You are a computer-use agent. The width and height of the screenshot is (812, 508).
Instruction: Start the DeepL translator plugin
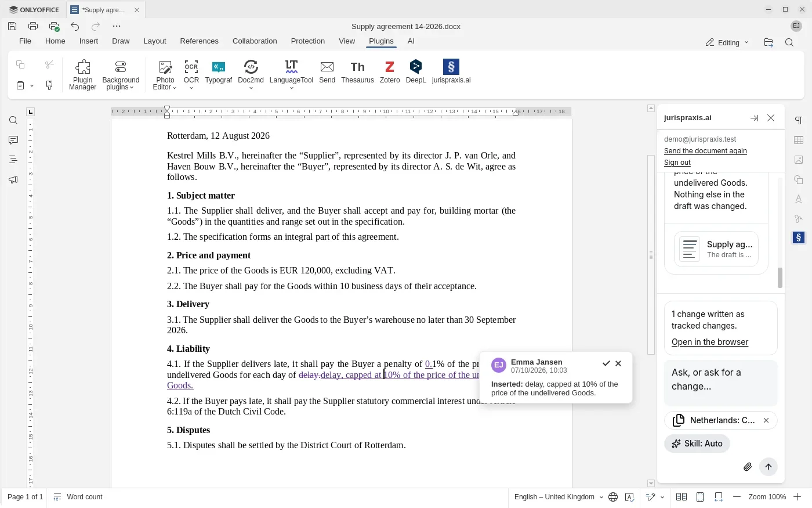tap(415, 72)
